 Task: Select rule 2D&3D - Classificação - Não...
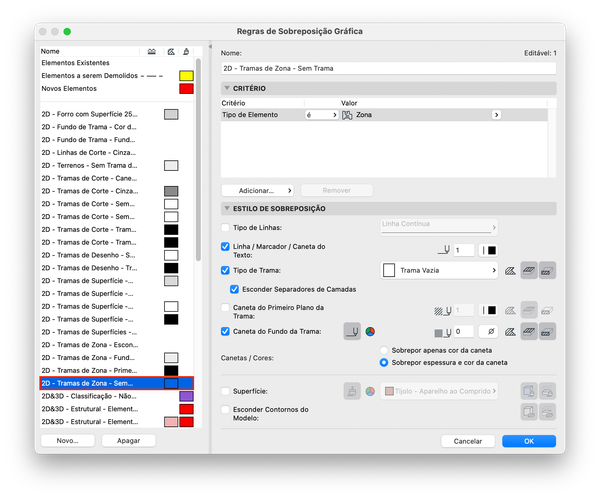pos(117,396)
